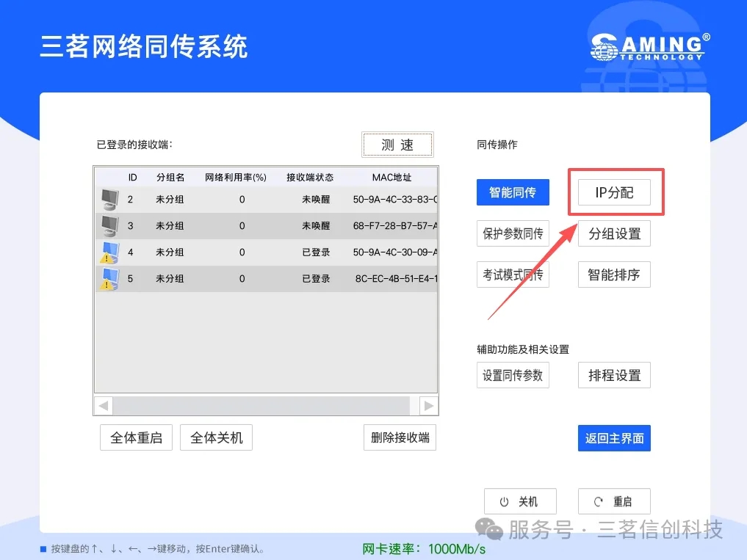Start 智能同传 smart transfer
The image size is (747, 560).
click(x=513, y=193)
